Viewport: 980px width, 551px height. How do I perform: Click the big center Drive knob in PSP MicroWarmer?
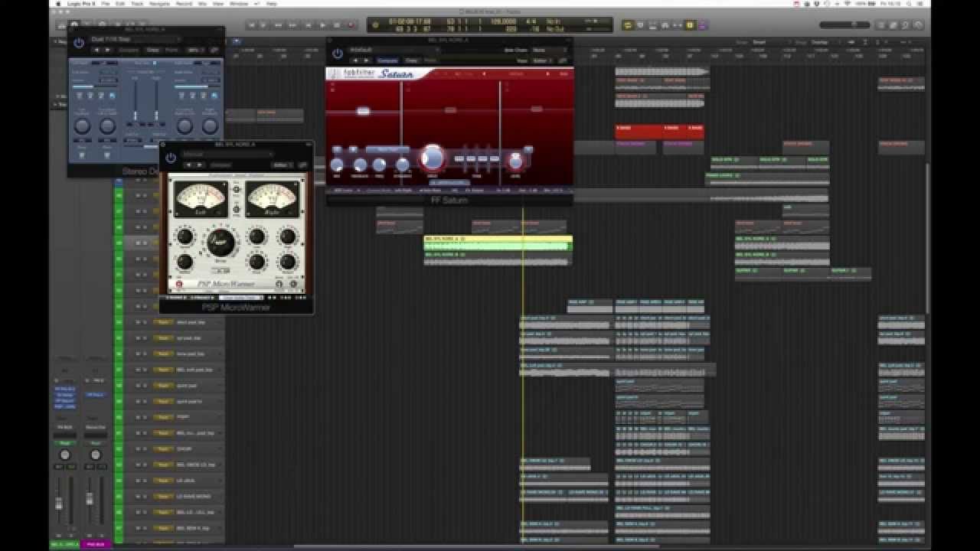tap(220, 242)
